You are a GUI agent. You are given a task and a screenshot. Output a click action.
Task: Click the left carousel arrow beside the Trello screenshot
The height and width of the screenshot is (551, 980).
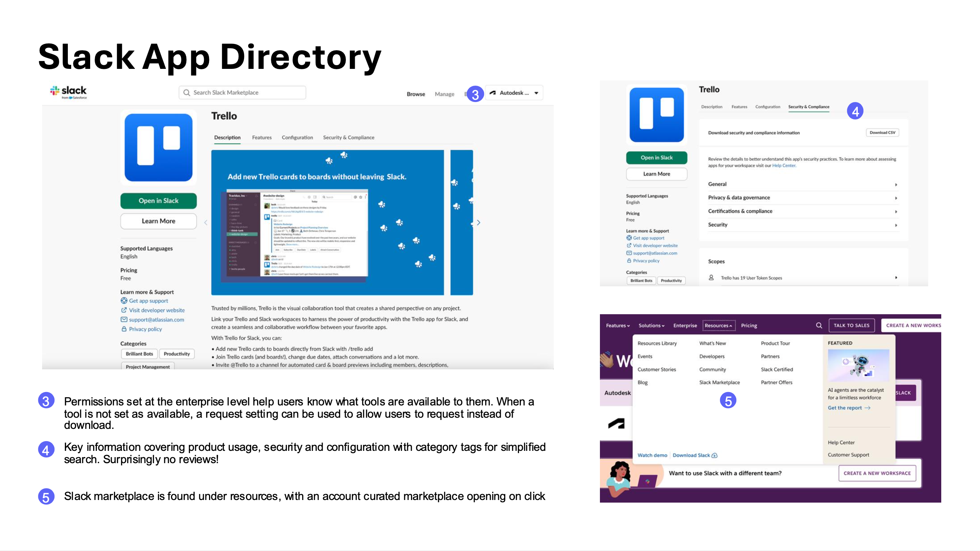coord(206,223)
